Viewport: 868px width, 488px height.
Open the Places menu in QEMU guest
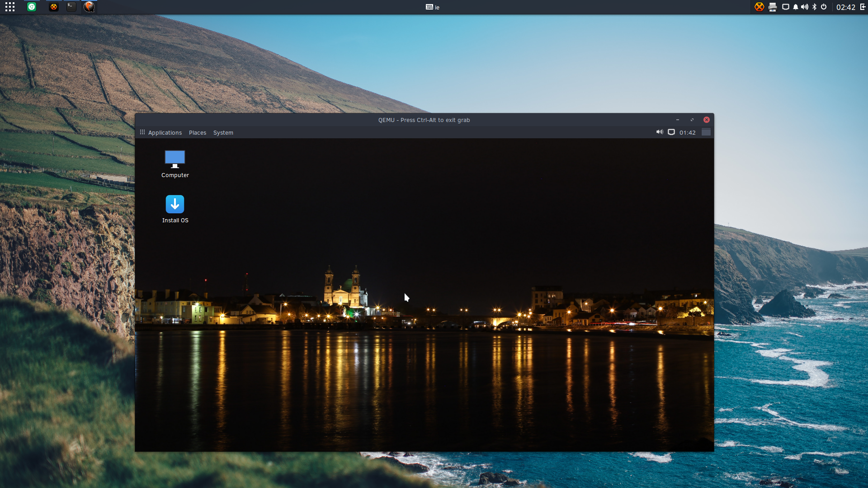tap(198, 132)
